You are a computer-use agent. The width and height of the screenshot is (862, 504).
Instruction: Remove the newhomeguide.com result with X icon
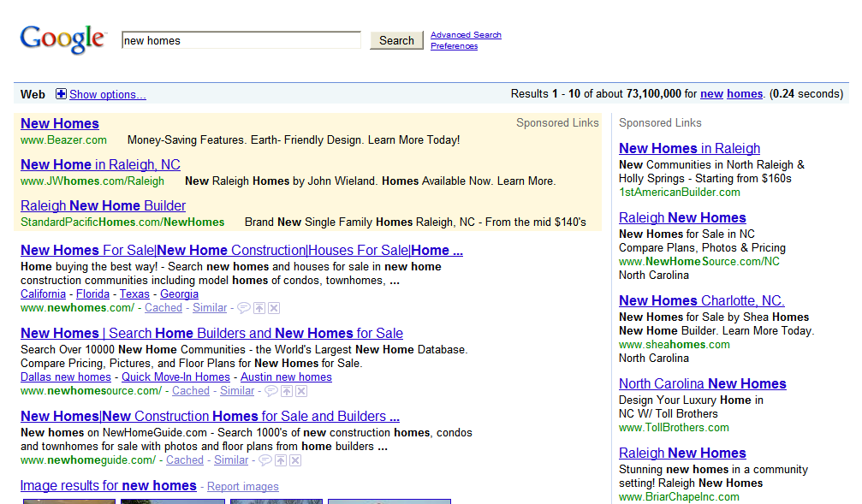coord(295,460)
